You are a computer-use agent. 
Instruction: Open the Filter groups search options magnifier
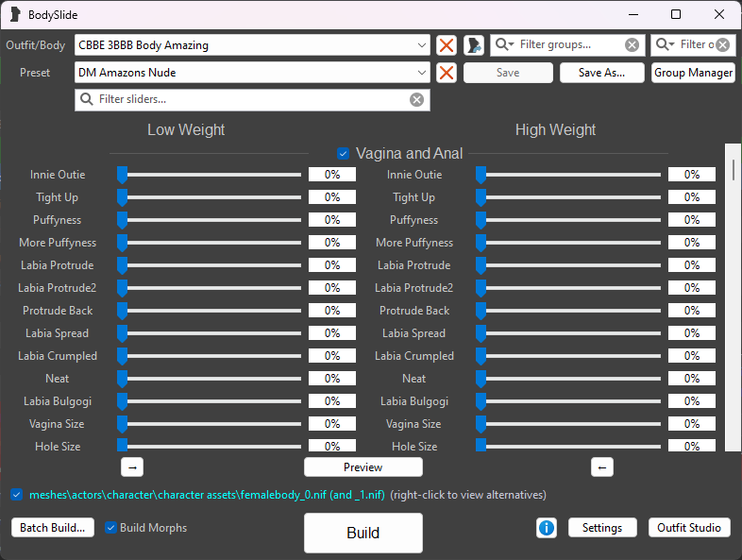[504, 44]
